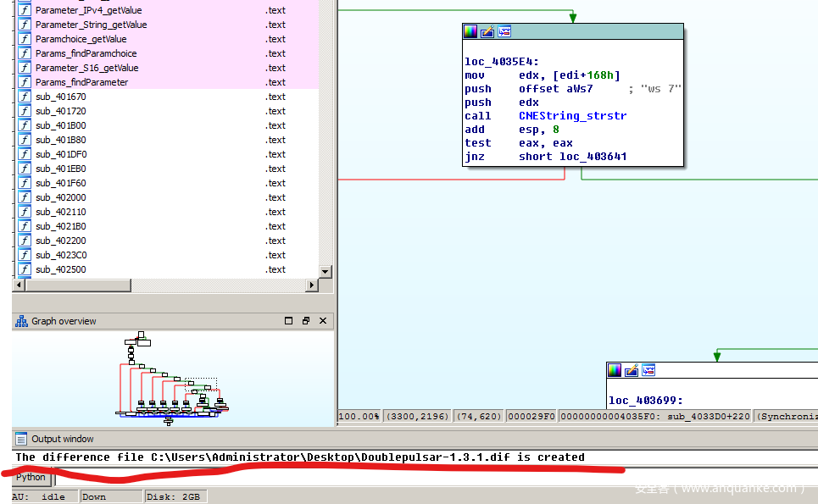Click CNEString_strstr call in disassembly
Screen dimensions: 818x504
point(572,116)
